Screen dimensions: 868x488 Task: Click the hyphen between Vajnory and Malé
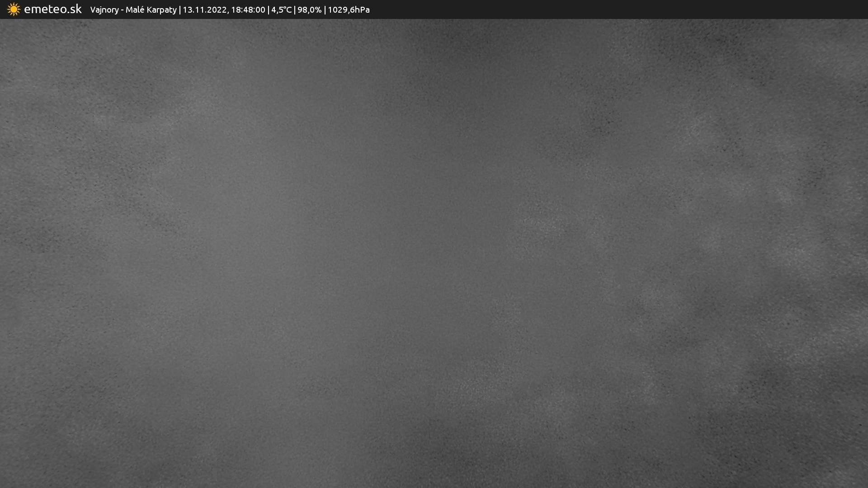pyautogui.click(x=122, y=10)
